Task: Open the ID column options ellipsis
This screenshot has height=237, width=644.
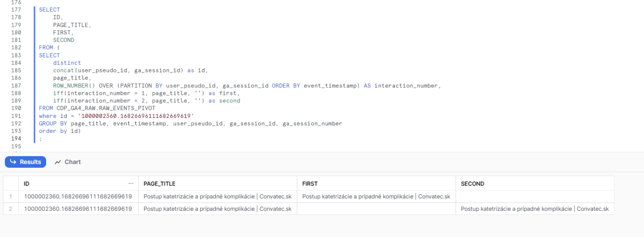Action: 131,183
